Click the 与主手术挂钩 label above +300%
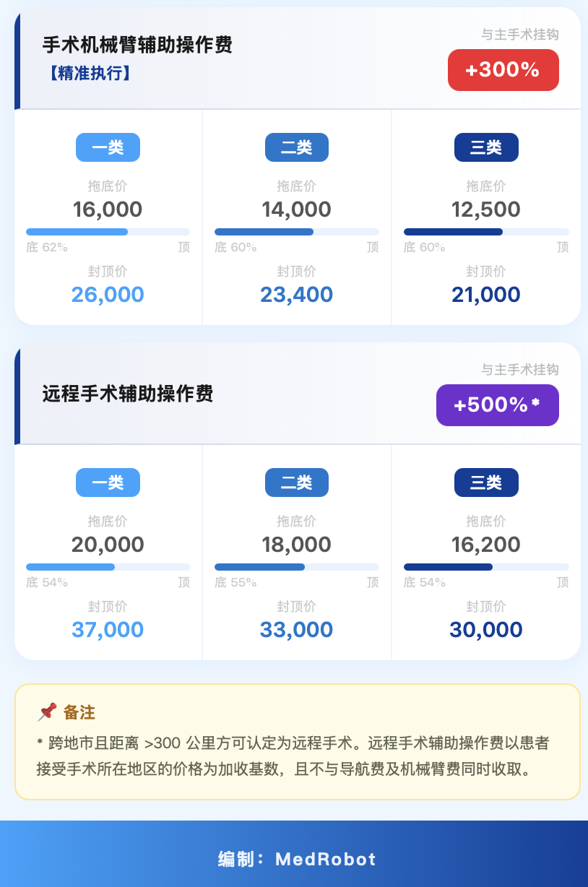 [x=520, y=34]
